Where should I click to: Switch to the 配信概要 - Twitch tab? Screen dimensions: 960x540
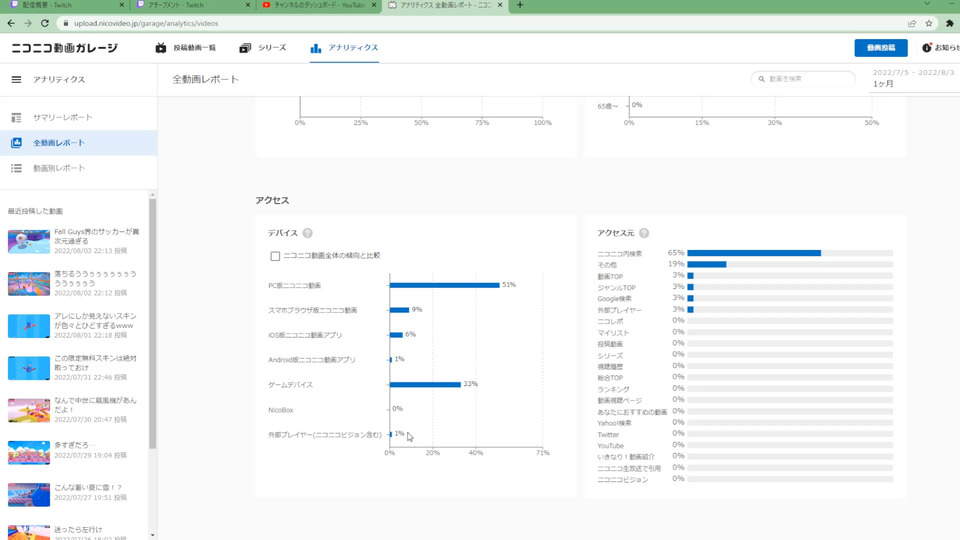pyautogui.click(x=66, y=5)
